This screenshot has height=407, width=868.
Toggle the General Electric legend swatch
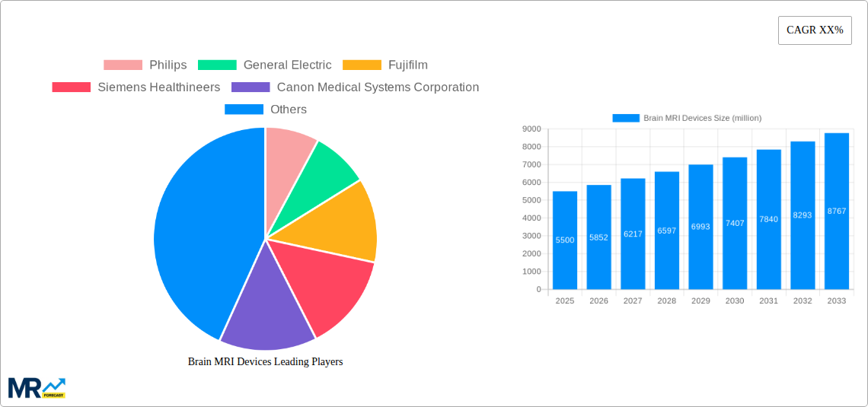point(217,65)
